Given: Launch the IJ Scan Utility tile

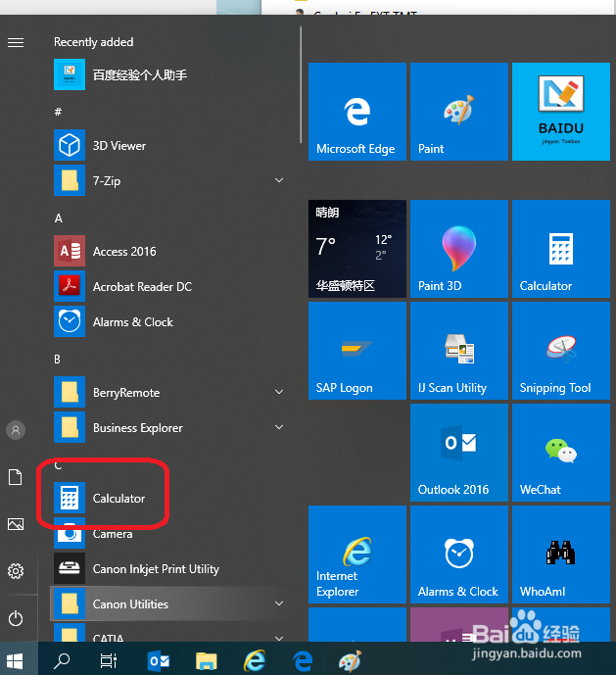Looking at the screenshot, I should [459, 351].
